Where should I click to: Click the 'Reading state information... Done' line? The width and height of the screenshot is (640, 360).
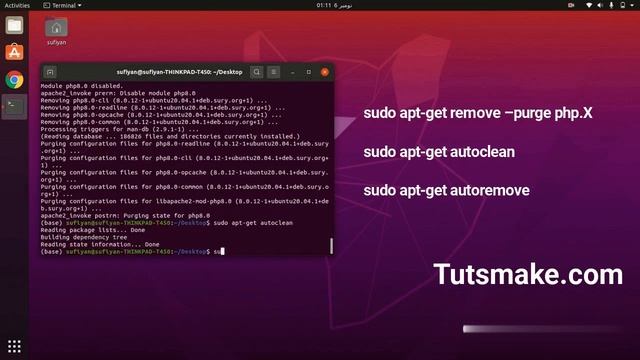click(x=100, y=244)
